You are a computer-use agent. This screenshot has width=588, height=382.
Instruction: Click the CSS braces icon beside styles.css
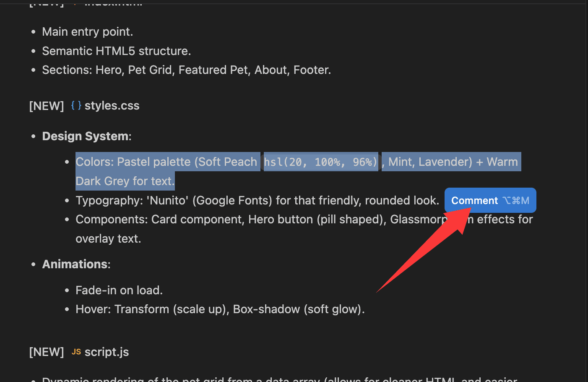[76, 105]
